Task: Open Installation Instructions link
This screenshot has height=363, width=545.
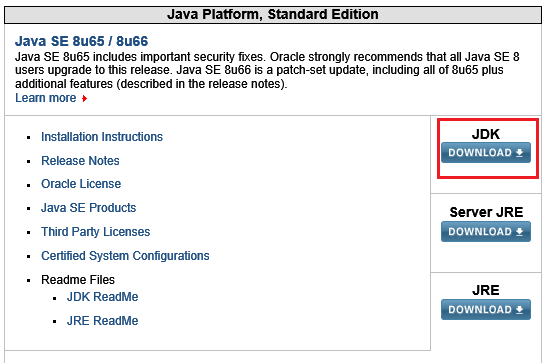Action: tap(102, 137)
